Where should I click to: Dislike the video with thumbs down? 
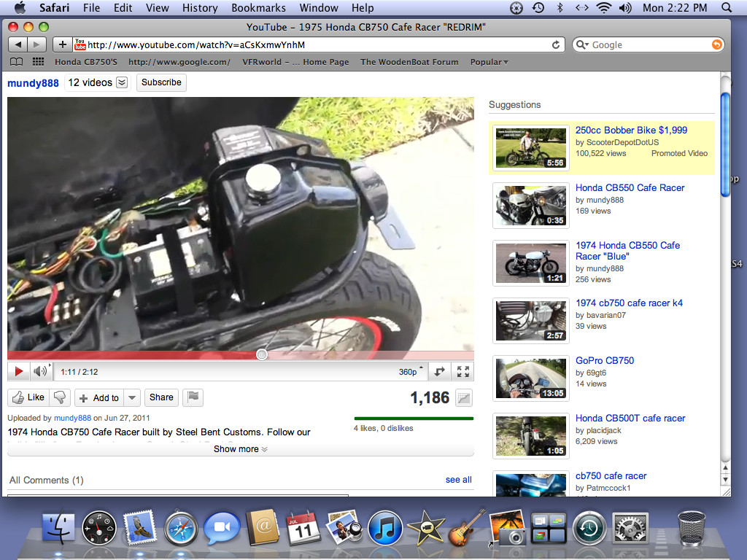tap(61, 397)
